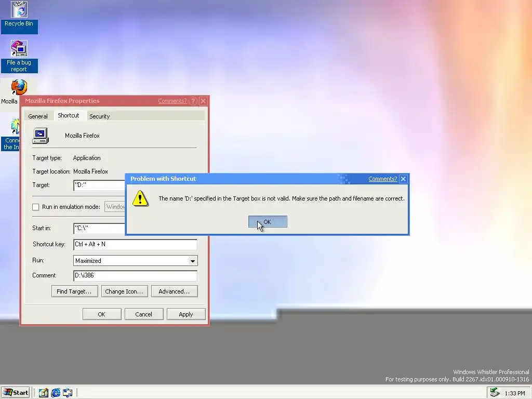Click the Shortcut key field

(135, 244)
